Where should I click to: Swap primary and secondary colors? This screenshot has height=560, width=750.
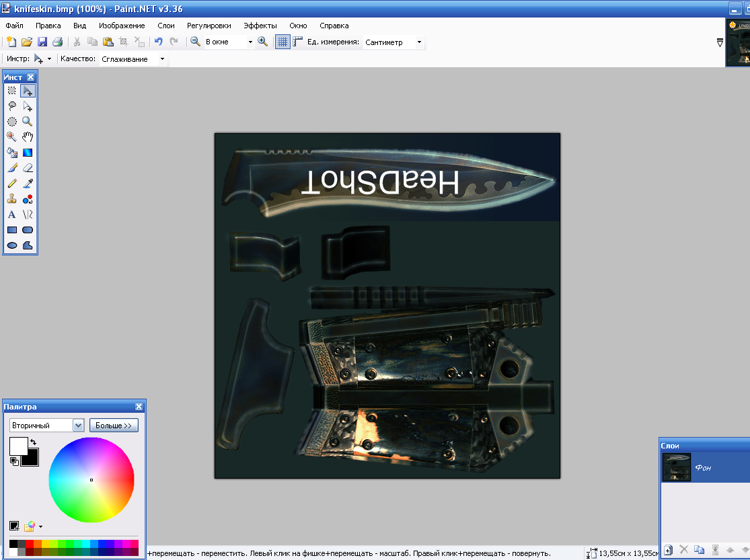pos(33,442)
